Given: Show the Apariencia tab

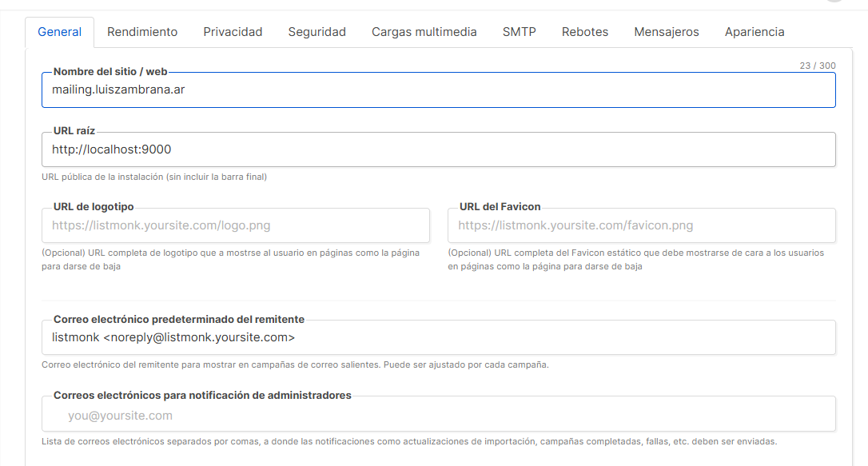Looking at the screenshot, I should pos(754,32).
